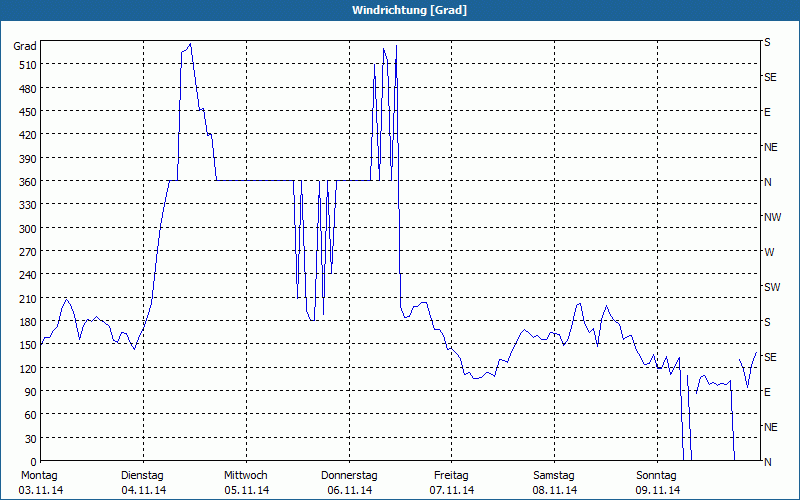Screen dimensions: 800x500
Task: Select the date 03.11.14
Action: click(x=41, y=490)
